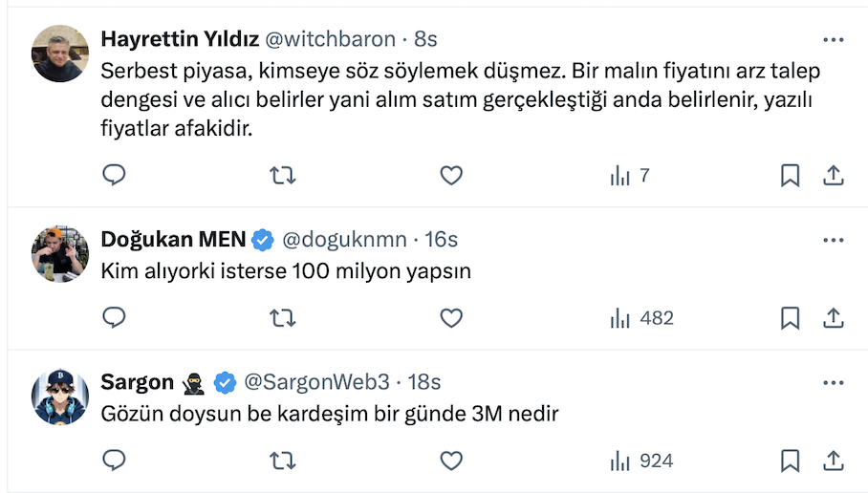868x493 pixels.
Task: Open @SargonWeb3 profile link
Action: 317,382
